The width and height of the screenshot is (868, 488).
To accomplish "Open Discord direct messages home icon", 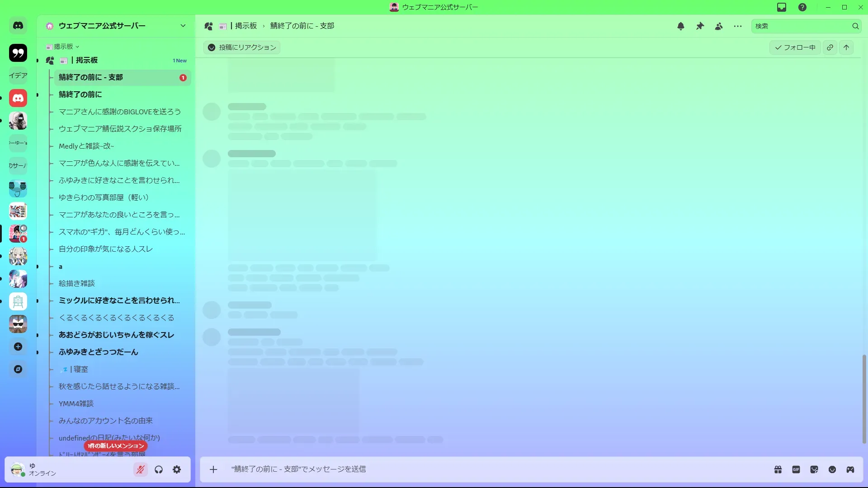I will 18,26.
